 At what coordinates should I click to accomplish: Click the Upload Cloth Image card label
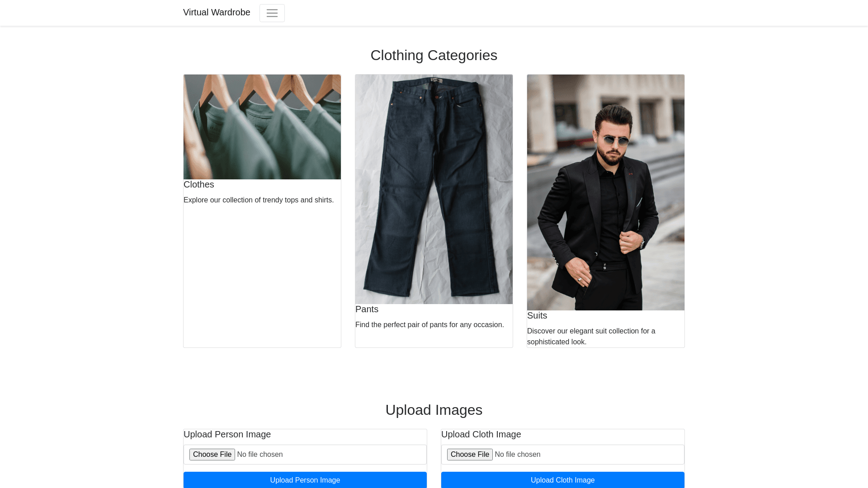[x=481, y=435]
